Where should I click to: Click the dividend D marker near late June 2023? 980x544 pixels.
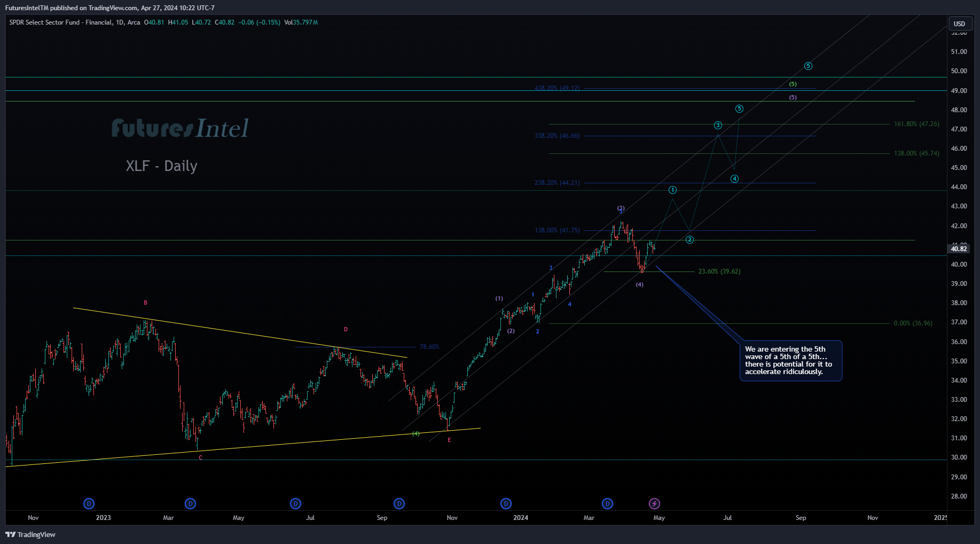pos(295,503)
